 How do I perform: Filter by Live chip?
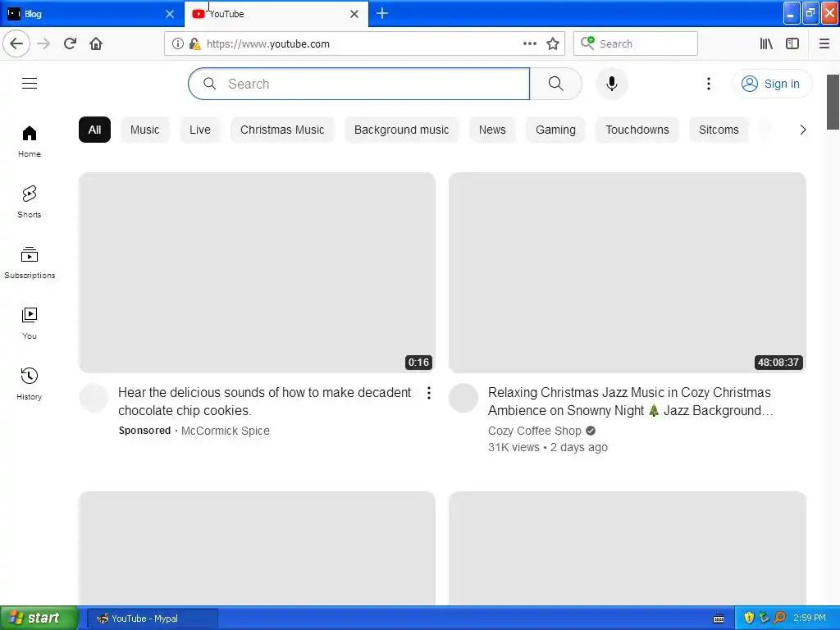click(x=200, y=130)
